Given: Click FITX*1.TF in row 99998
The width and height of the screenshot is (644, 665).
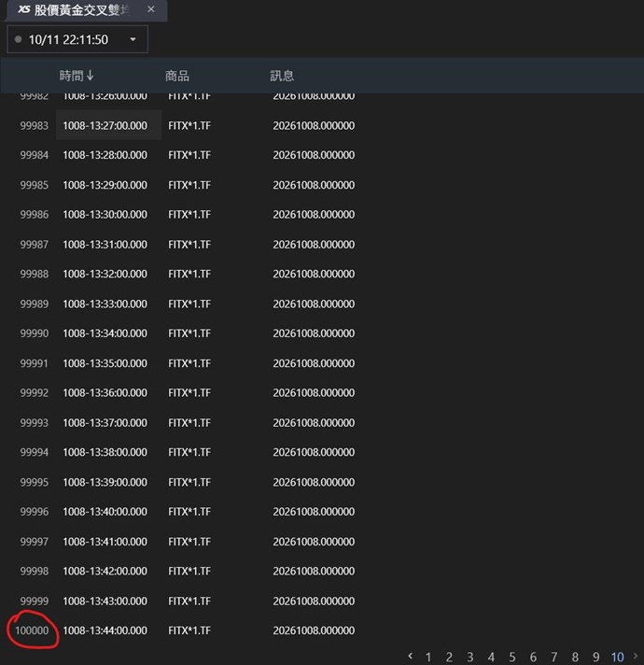Looking at the screenshot, I should point(189,571).
